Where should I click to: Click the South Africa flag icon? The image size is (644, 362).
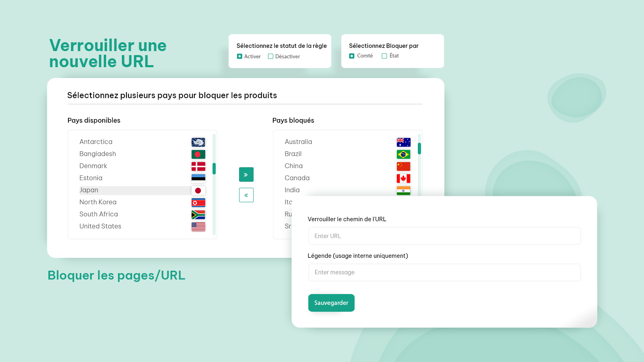tap(198, 214)
